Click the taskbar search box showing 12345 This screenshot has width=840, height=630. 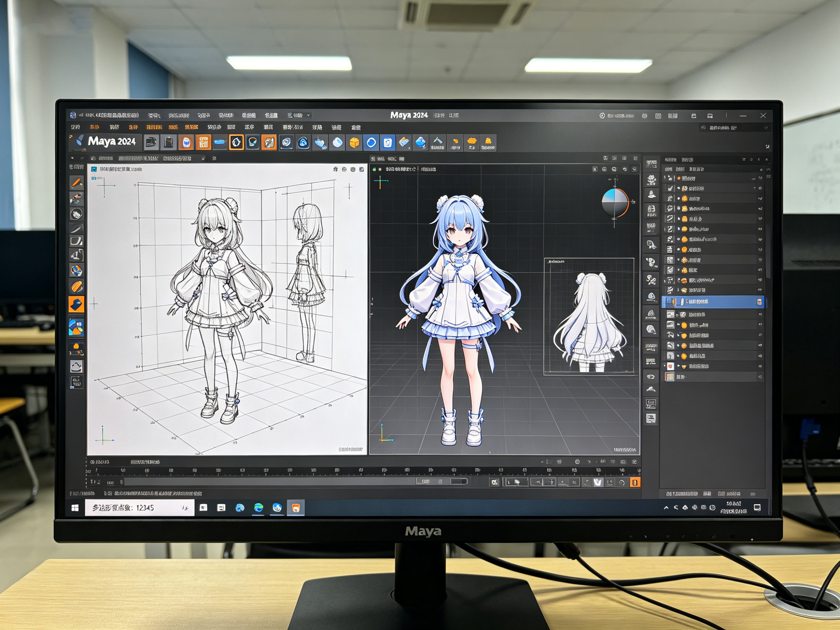click(139, 508)
